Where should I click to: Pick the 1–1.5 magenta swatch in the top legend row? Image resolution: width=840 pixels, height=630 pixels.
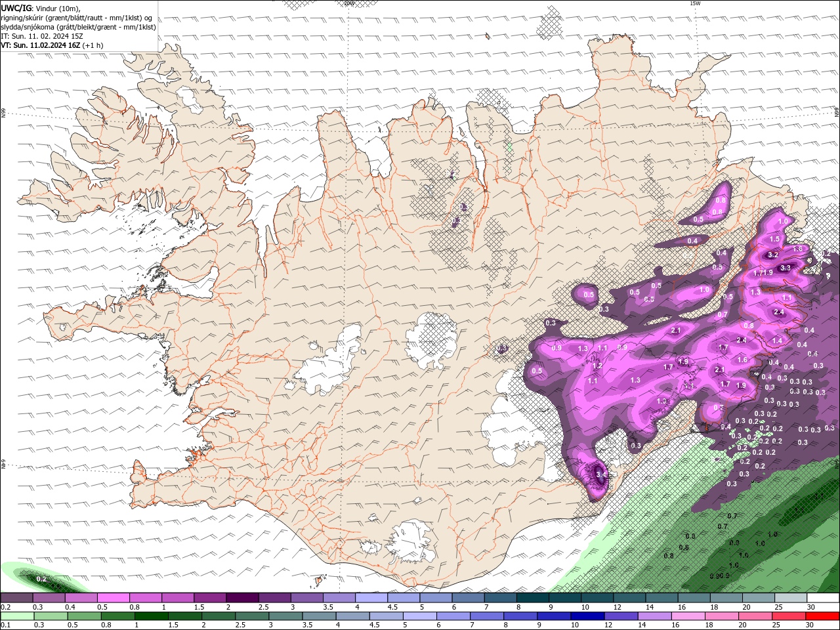[178, 598]
